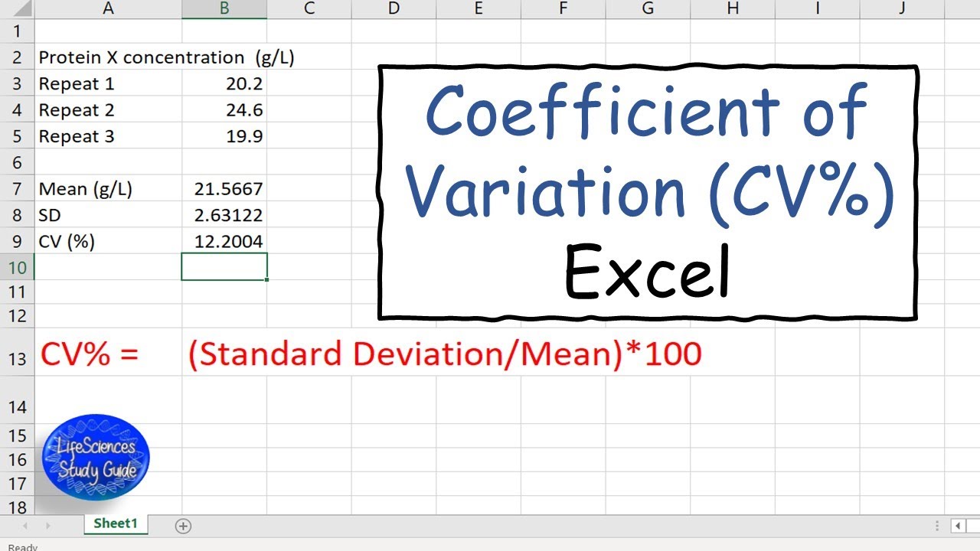Image resolution: width=980 pixels, height=551 pixels.
Task: Select column H header
Action: pyautogui.click(x=733, y=9)
